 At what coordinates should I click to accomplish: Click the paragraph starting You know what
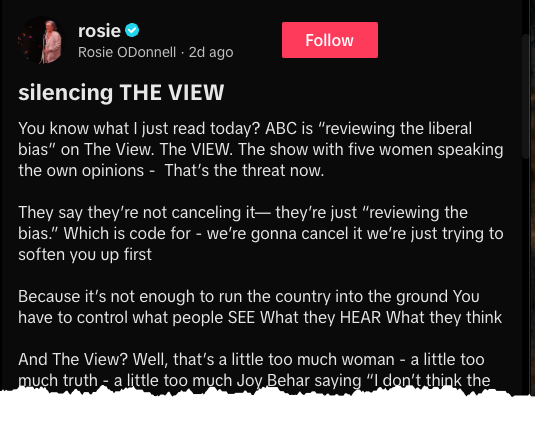coord(261,149)
